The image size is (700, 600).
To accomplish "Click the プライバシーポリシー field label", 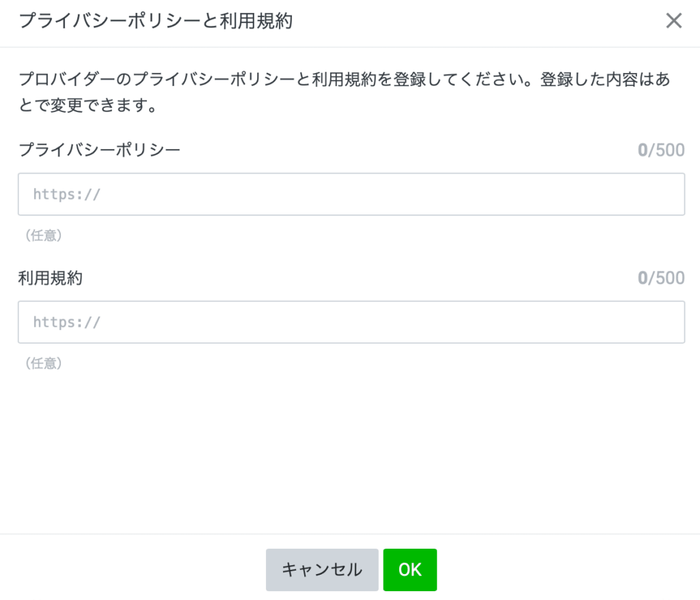I will [x=98, y=150].
